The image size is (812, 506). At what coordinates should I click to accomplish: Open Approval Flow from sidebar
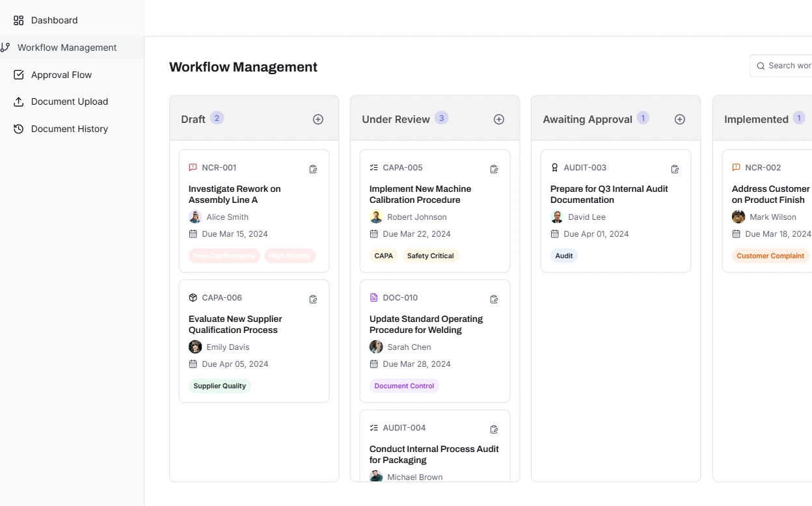[x=61, y=75]
